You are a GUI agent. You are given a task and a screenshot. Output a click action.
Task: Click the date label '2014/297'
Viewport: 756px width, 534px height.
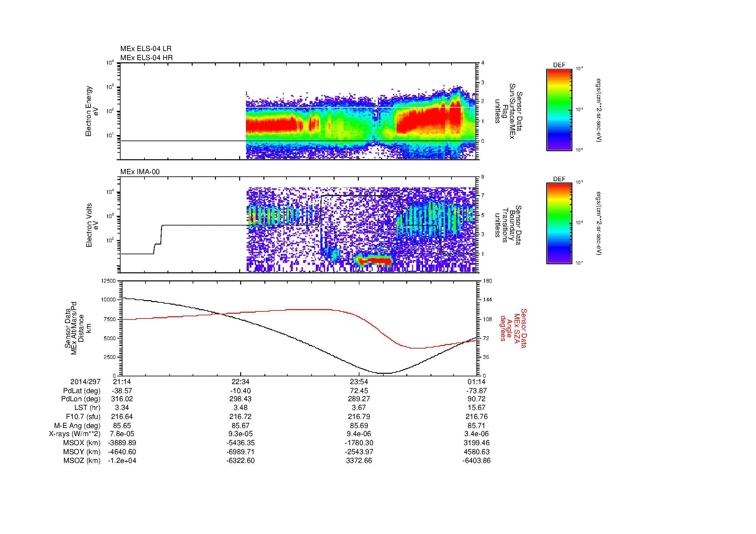click(x=85, y=382)
